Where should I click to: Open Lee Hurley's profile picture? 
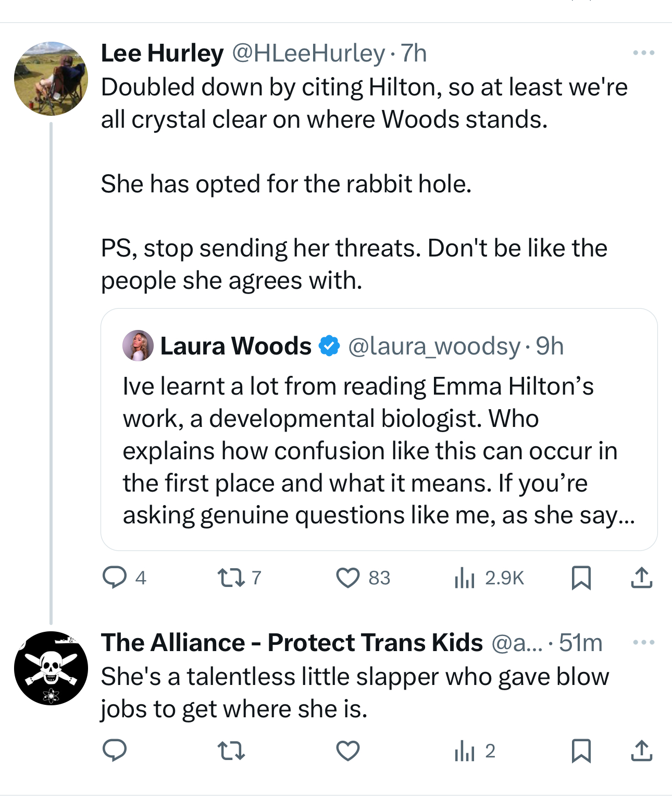point(51,78)
